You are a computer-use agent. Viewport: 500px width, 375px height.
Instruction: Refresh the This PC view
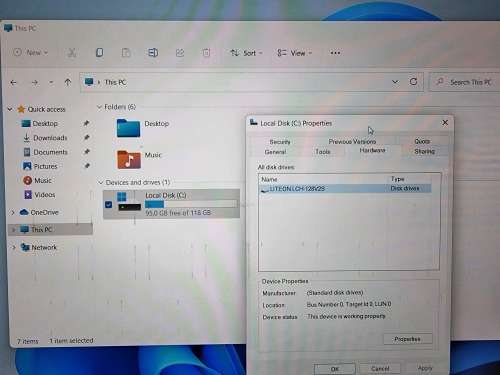[413, 82]
